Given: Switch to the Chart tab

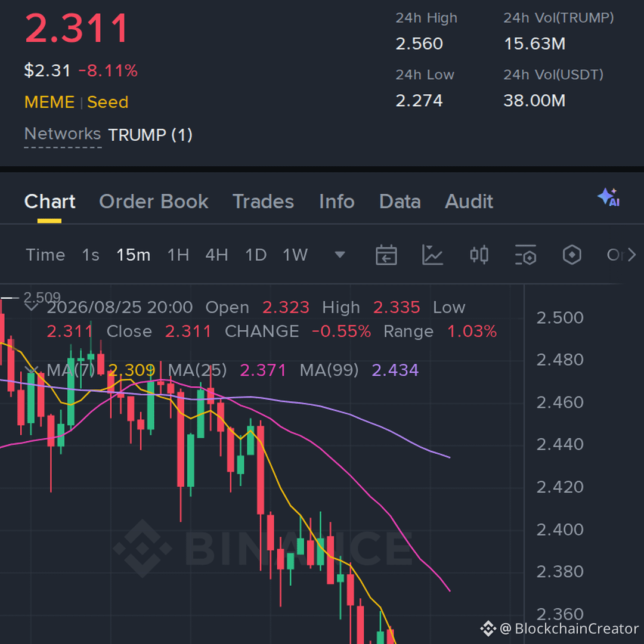Looking at the screenshot, I should point(49,202).
